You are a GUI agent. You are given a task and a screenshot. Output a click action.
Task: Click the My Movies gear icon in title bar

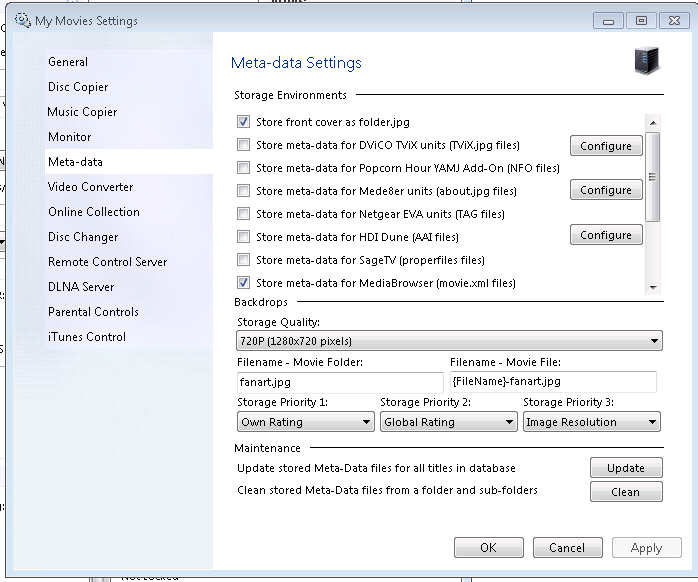pos(22,20)
